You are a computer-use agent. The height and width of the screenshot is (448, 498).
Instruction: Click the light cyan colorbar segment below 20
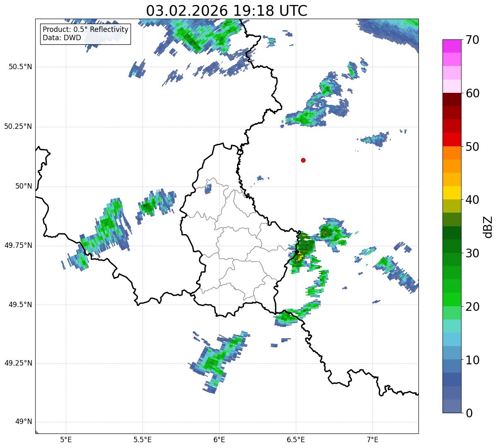pyautogui.click(x=452, y=326)
